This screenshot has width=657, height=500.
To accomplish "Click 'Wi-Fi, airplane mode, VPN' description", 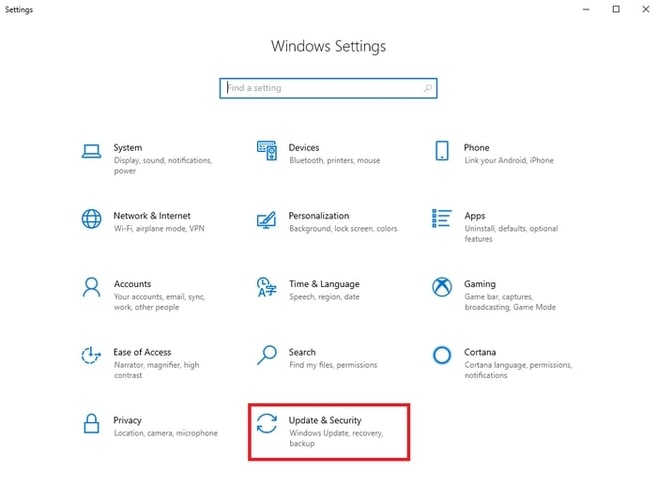I will pyautogui.click(x=159, y=228).
